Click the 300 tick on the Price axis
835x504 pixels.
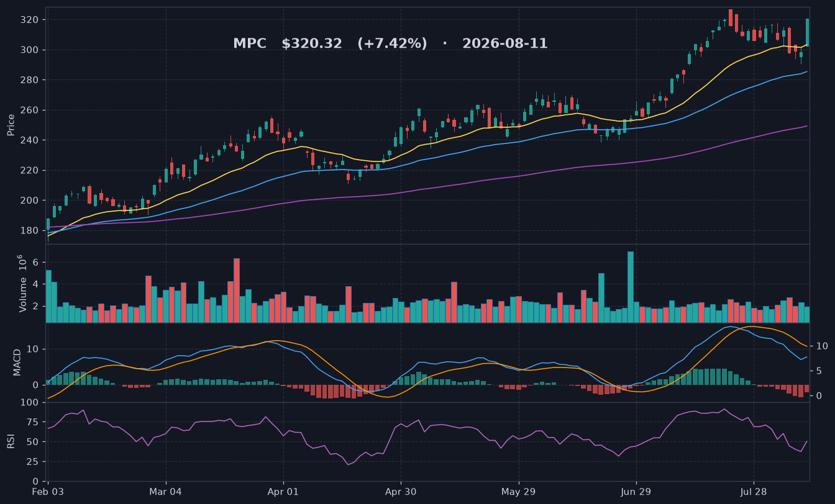click(30, 50)
